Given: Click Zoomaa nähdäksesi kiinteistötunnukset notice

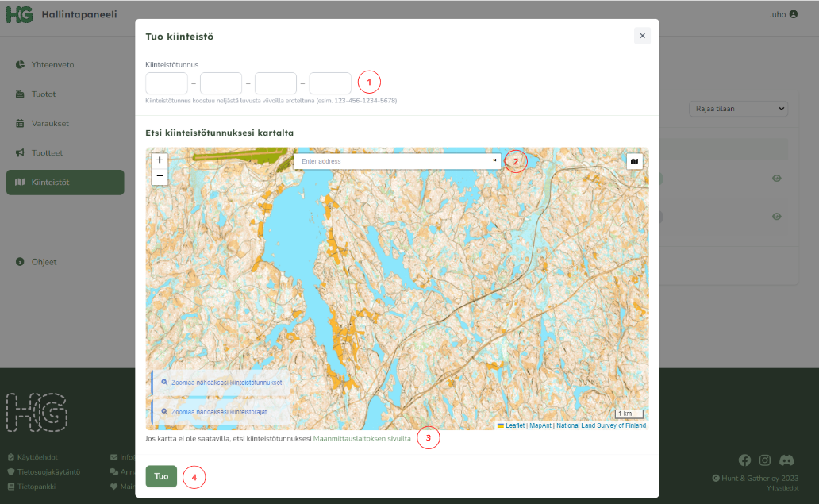Looking at the screenshot, I should (x=221, y=383).
